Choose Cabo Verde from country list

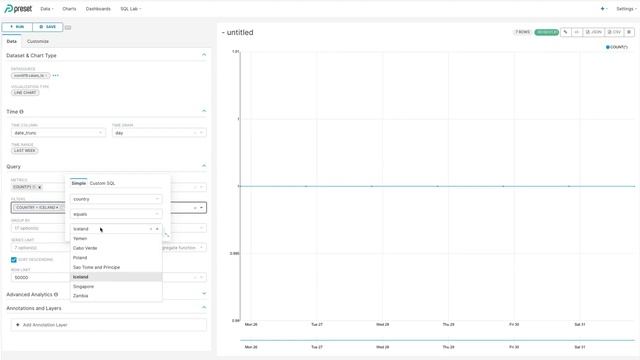(x=116, y=248)
